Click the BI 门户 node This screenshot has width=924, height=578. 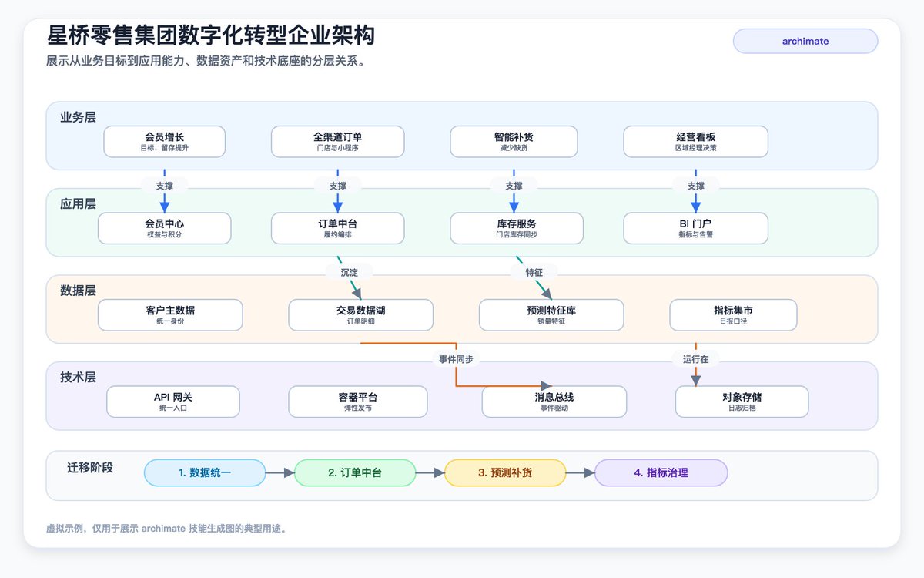[x=695, y=228]
